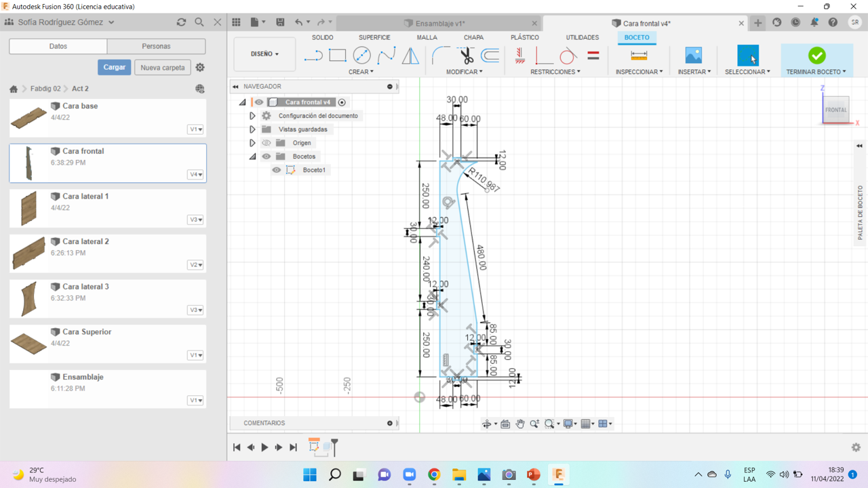Select the Mirror sketch tool
868x488 pixels.
coord(410,56)
